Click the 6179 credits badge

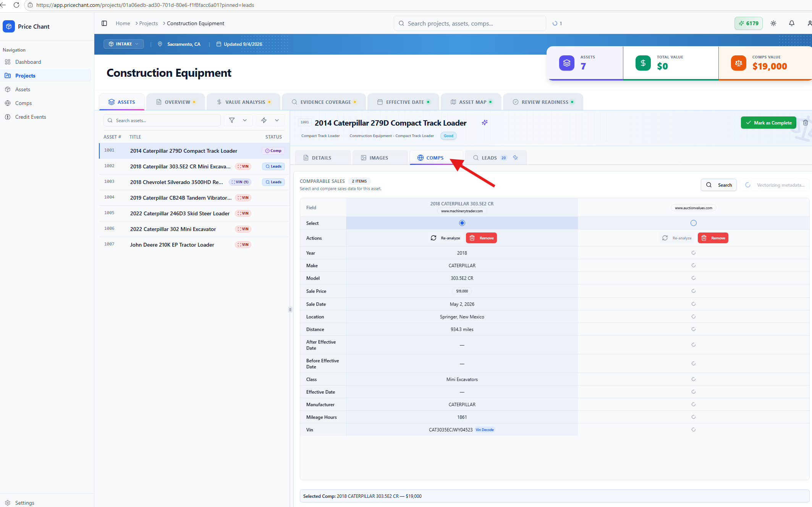pos(749,23)
